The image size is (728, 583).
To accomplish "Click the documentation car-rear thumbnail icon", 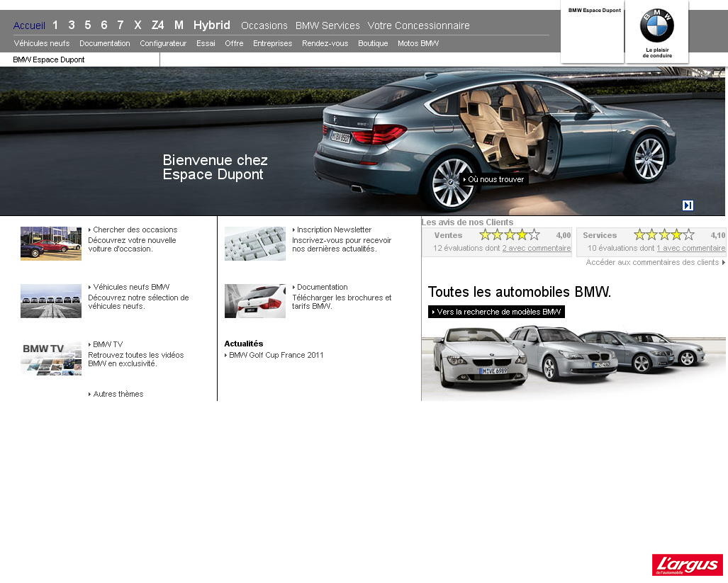I will pos(254,300).
